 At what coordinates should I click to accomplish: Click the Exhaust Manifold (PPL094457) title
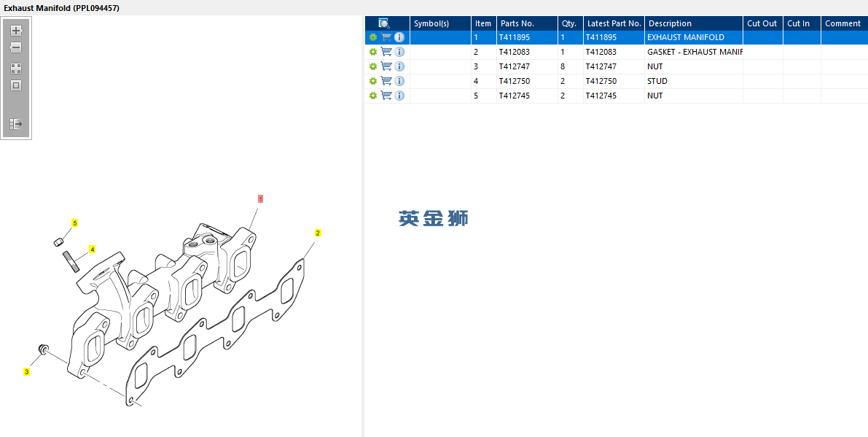coord(61,8)
